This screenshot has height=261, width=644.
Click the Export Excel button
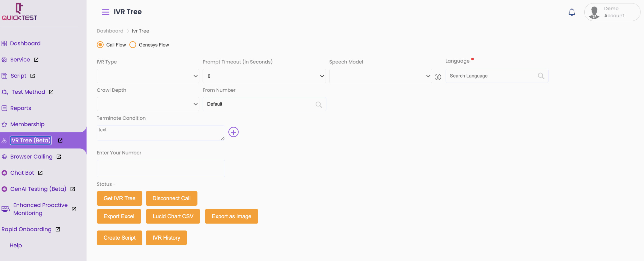pos(119,216)
